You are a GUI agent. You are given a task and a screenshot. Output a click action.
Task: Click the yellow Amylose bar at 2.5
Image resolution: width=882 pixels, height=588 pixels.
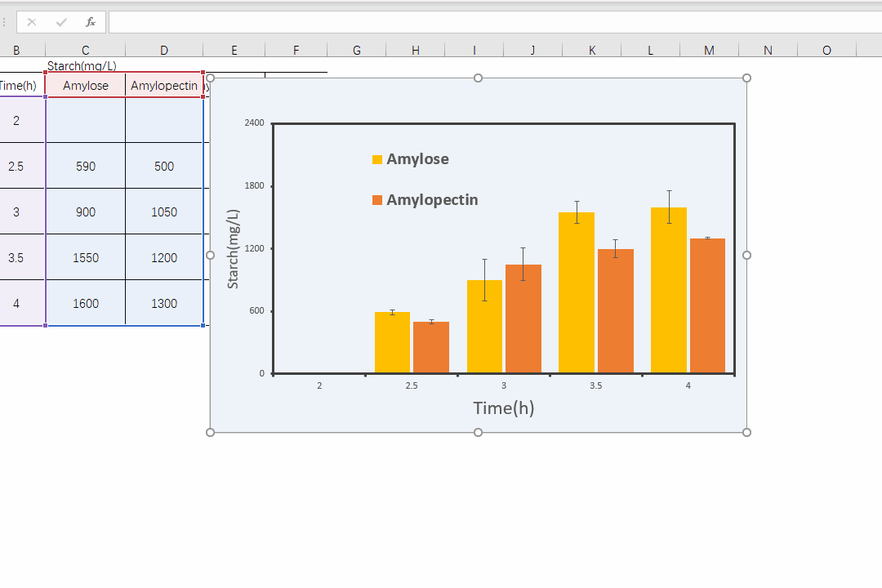click(x=392, y=342)
